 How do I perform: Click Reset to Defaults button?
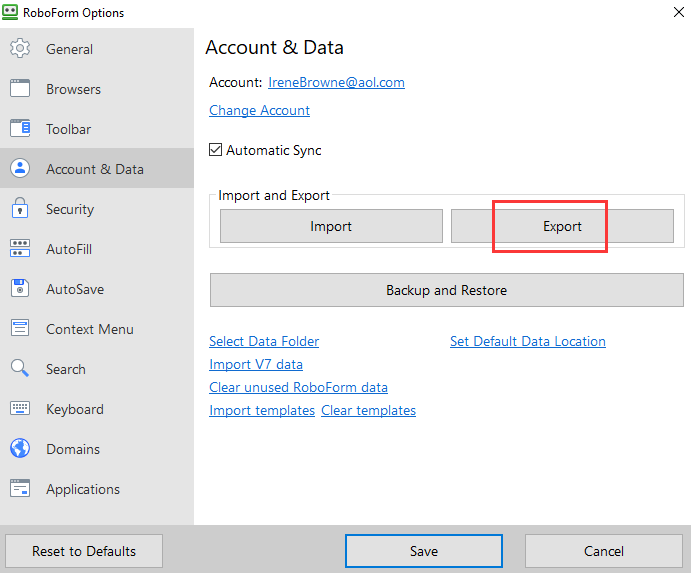pos(84,551)
